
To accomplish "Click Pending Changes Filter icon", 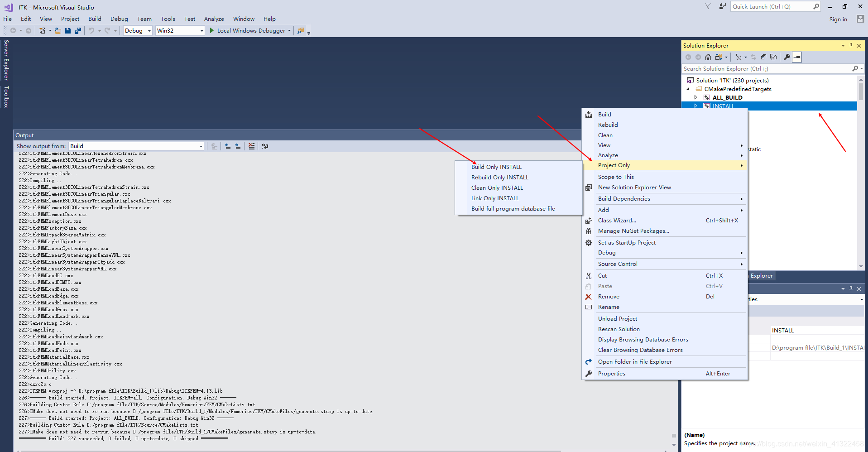I will [x=739, y=57].
